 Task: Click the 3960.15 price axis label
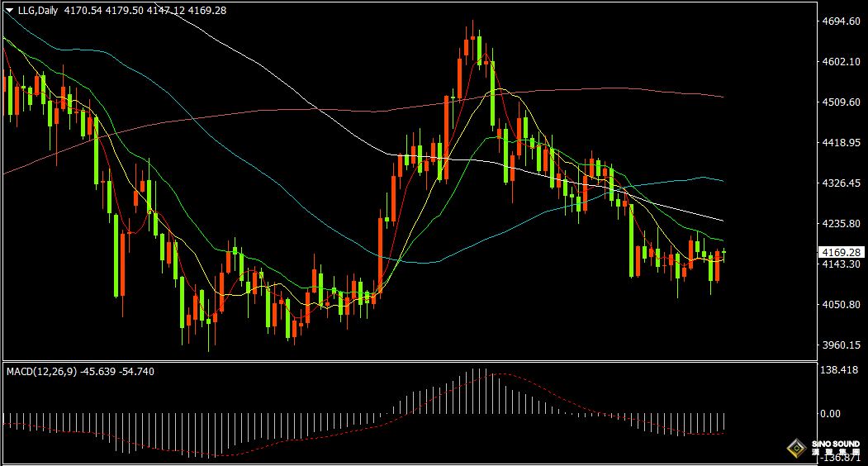[x=842, y=345]
